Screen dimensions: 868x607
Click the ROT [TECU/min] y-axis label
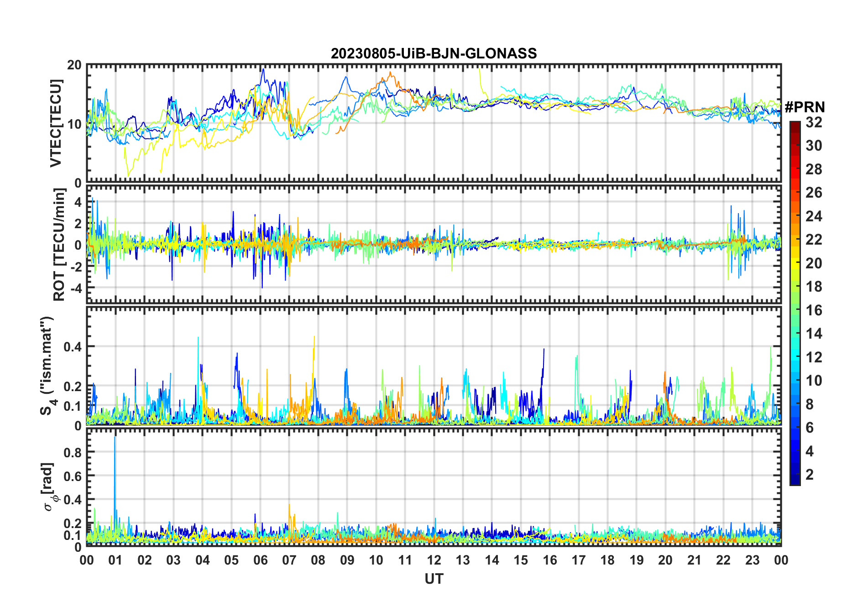click(59, 244)
